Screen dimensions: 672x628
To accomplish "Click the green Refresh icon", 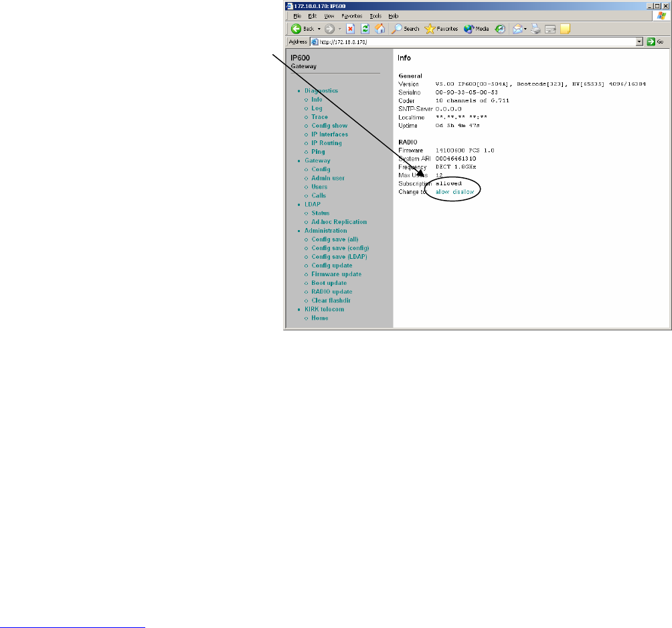I will click(x=365, y=29).
